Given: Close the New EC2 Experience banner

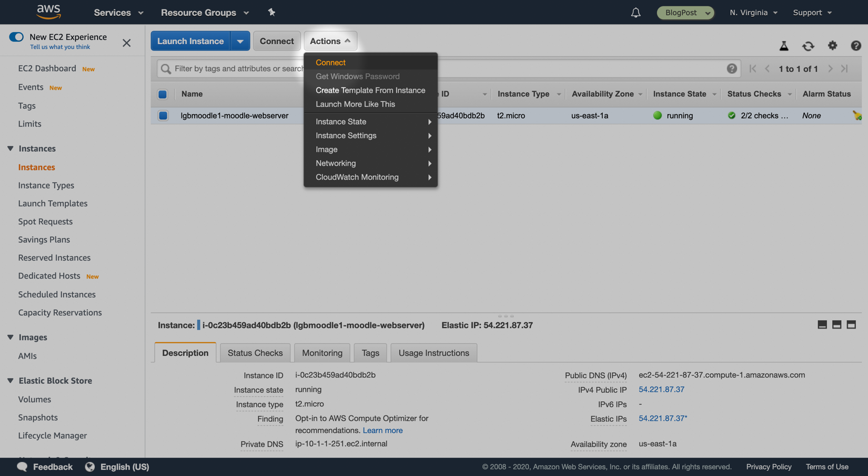Looking at the screenshot, I should 127,43.
